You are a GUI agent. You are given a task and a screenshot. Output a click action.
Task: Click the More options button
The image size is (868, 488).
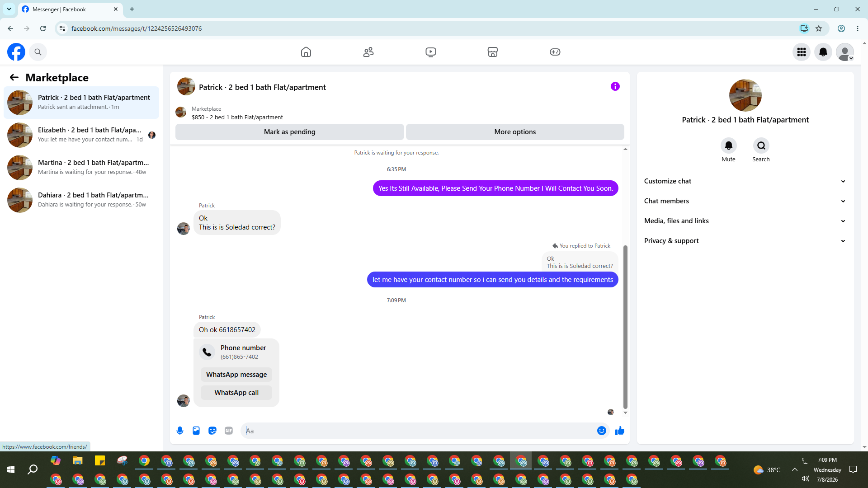tap(515, 132)
